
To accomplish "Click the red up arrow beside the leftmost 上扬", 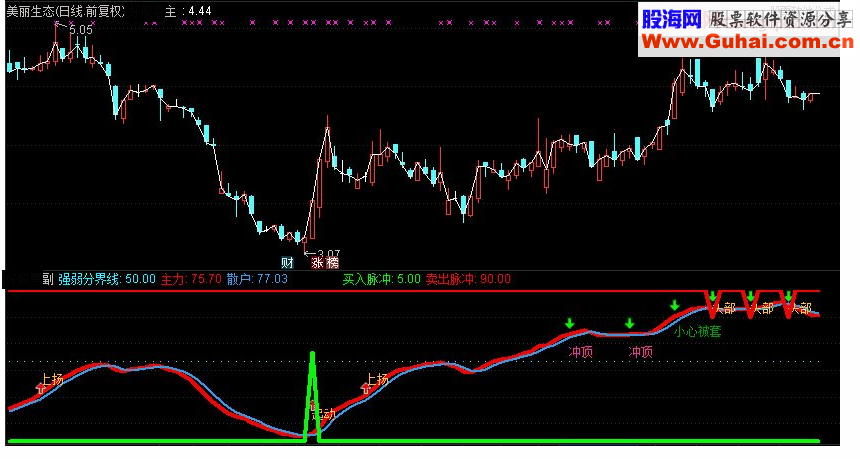I will click(41, 388).
